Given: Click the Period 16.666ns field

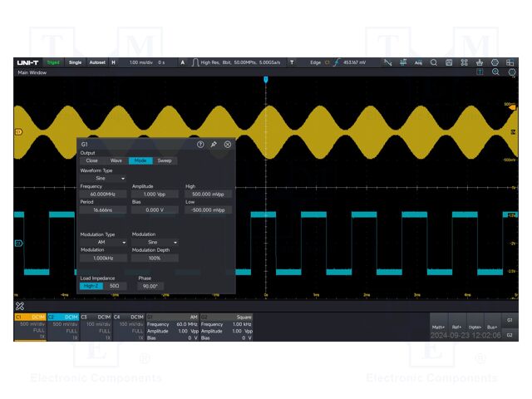Looking at the screenshot, I should pos(103,210).
